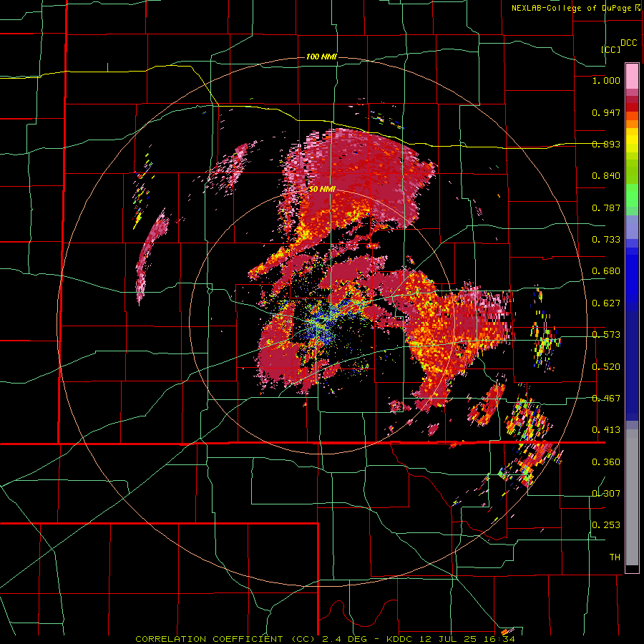The image size is (644, 644).
Task: Click the 0.733 scale value
Action: 606,240
